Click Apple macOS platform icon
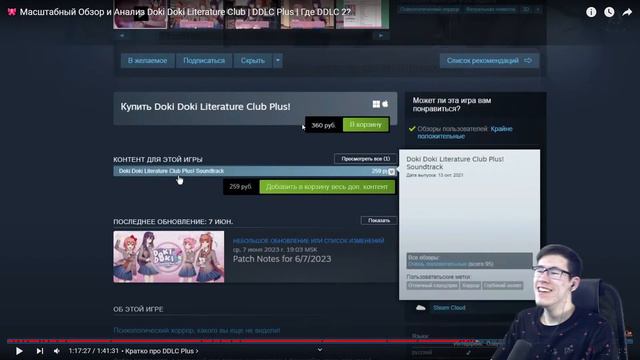 [385, 104]
